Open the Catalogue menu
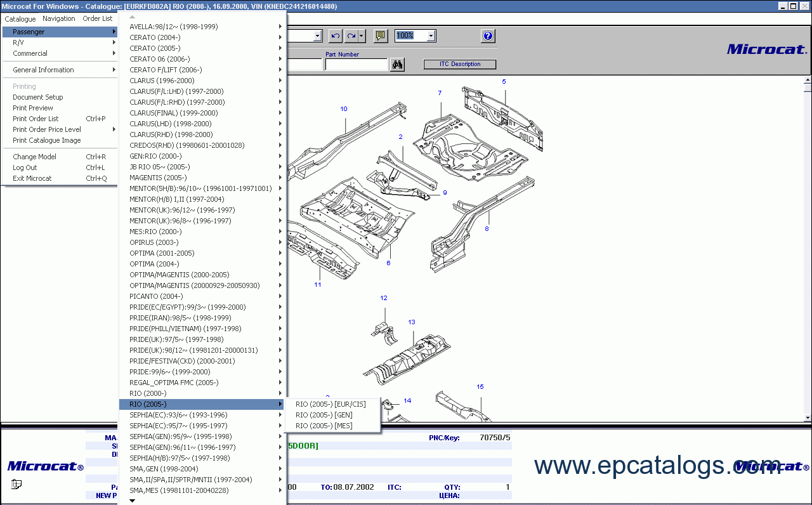 pos(20,18)
